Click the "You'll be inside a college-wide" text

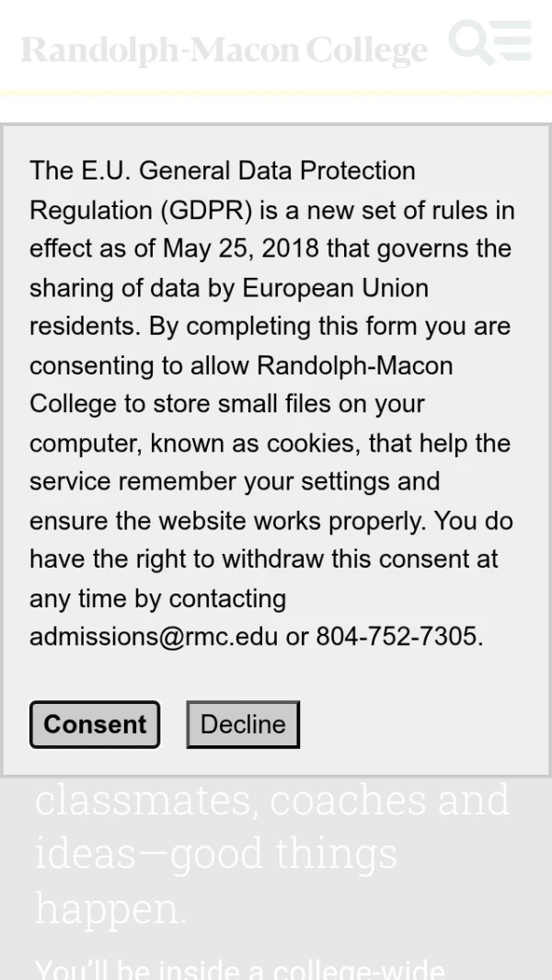(x=239, y=970)
